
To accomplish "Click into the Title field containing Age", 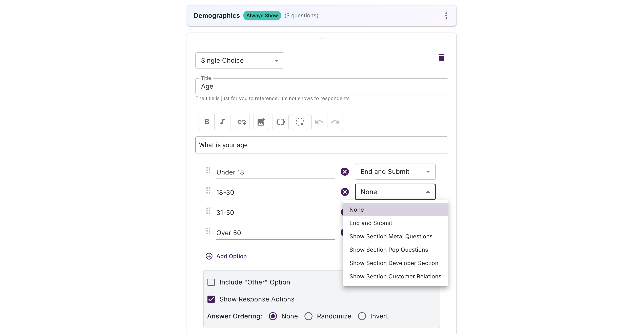I will (x=322, y=86).
